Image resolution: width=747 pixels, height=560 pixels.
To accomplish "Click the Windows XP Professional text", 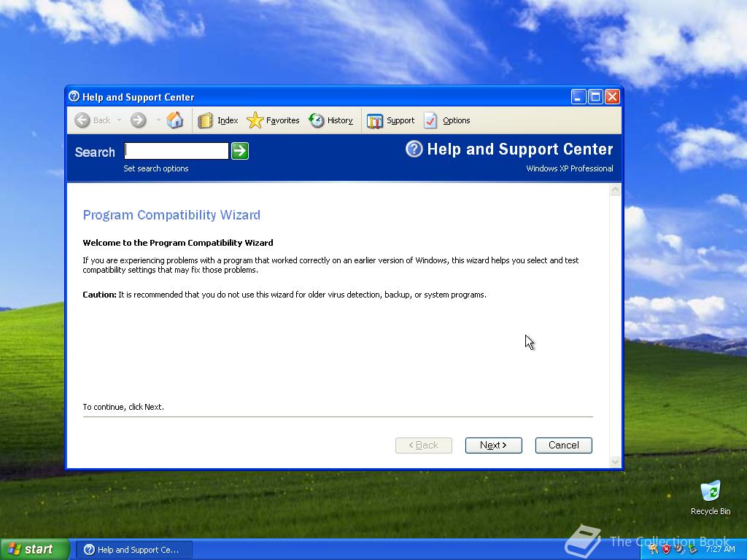I will tap(569, 168).
